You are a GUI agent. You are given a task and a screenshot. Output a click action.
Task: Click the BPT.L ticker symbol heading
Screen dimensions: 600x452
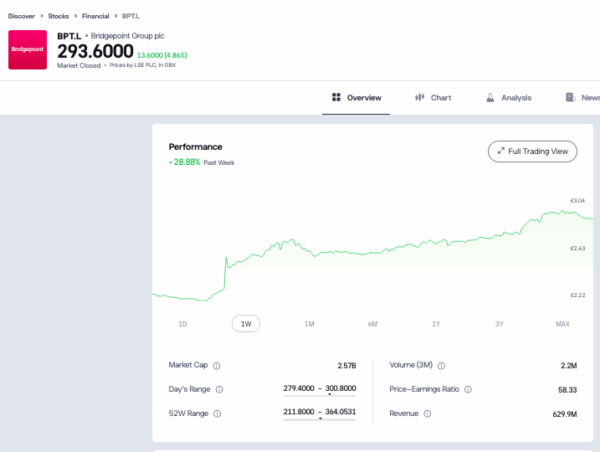tap(69, 36)
